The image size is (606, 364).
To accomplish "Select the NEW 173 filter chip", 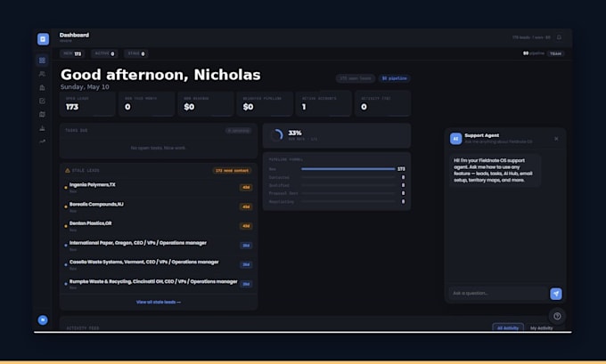I will pos(72,53).
